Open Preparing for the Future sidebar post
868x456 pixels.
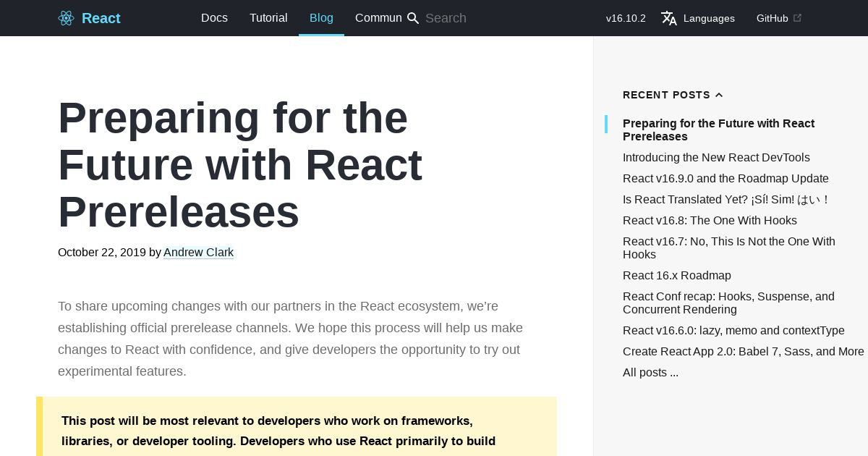pos(718,130)
